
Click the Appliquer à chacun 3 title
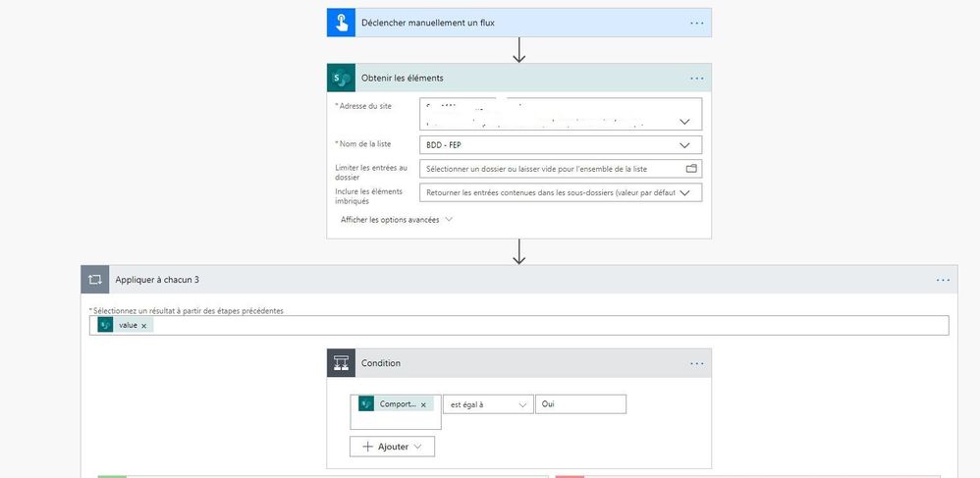pos(157,280)
